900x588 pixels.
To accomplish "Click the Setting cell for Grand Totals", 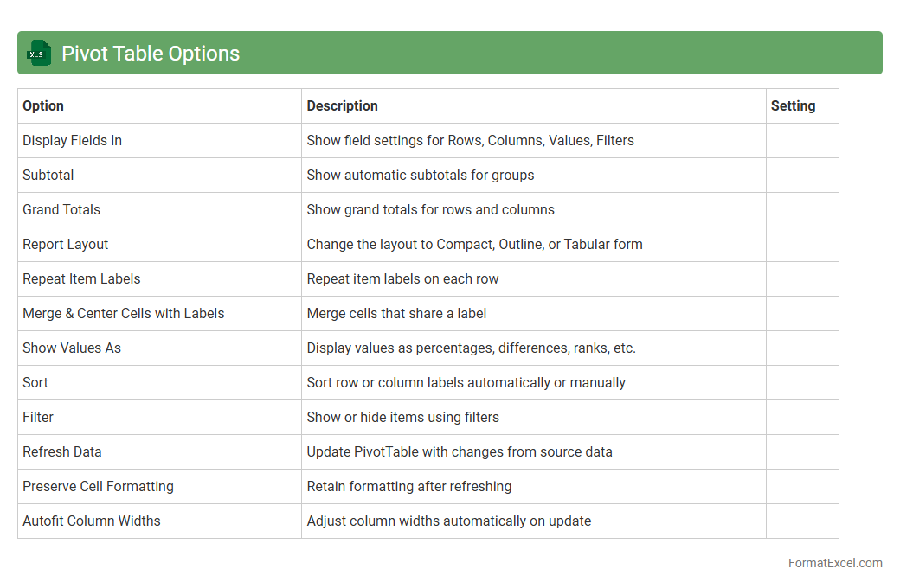I will 801,209.
